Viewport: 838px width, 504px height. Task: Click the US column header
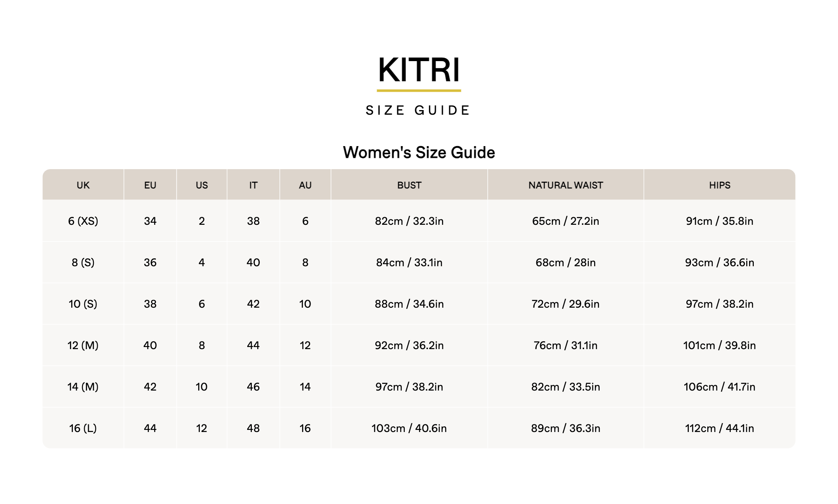[202, 185]
